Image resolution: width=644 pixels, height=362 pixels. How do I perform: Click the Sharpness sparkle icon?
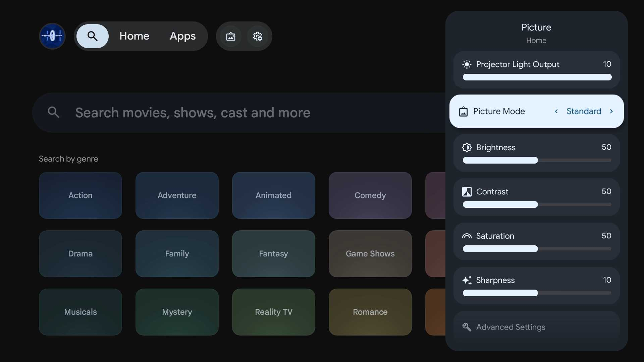click(467, 280)
